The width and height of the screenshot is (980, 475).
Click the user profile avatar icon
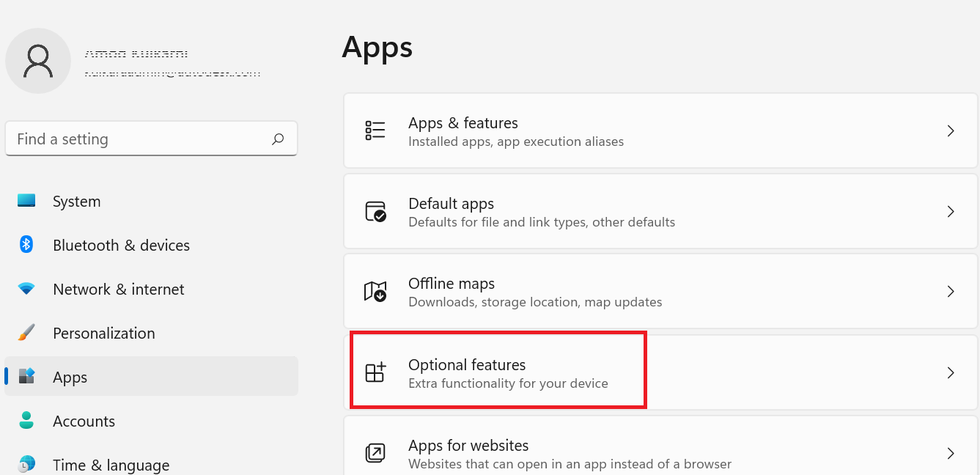38,61
